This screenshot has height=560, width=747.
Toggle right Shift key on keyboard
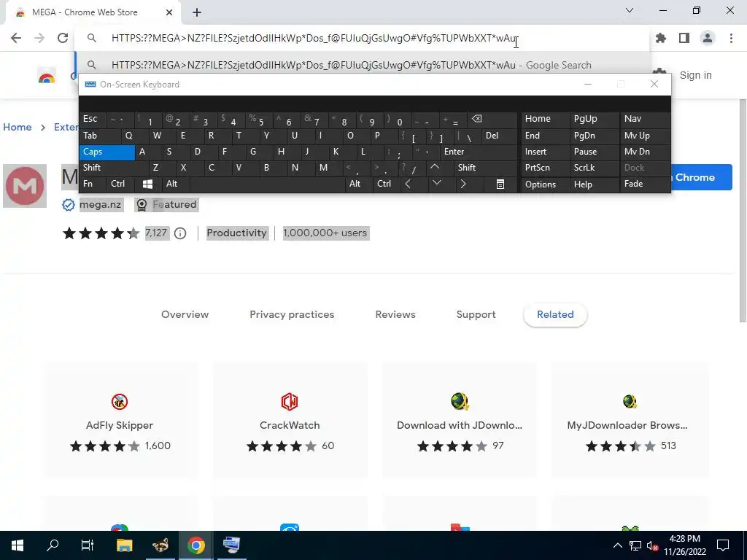[x=485, y=168]
